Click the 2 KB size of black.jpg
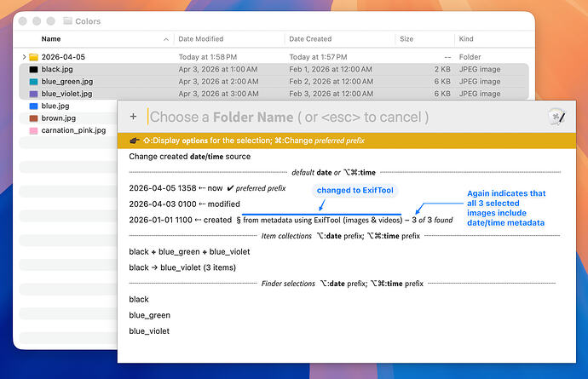This screenshot has height=379, width=588. coord(442,69)
